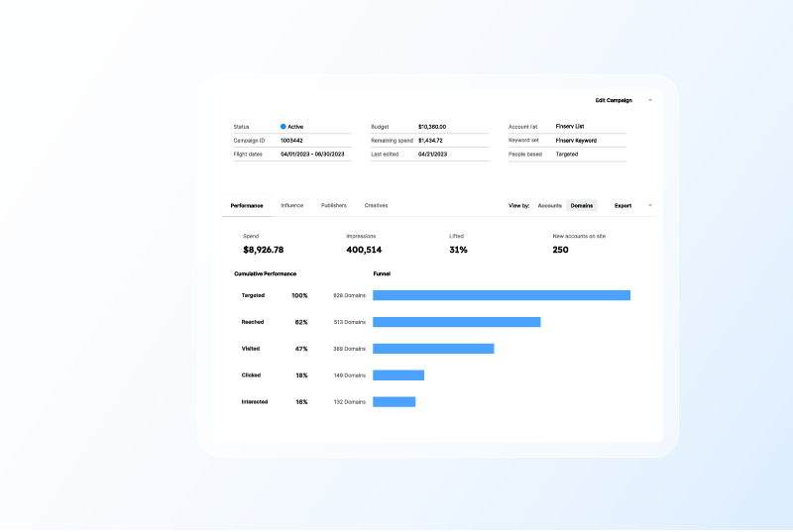Open the Edit Campaign chevron menu
The image size is (793, 532).
coord(650,100)
